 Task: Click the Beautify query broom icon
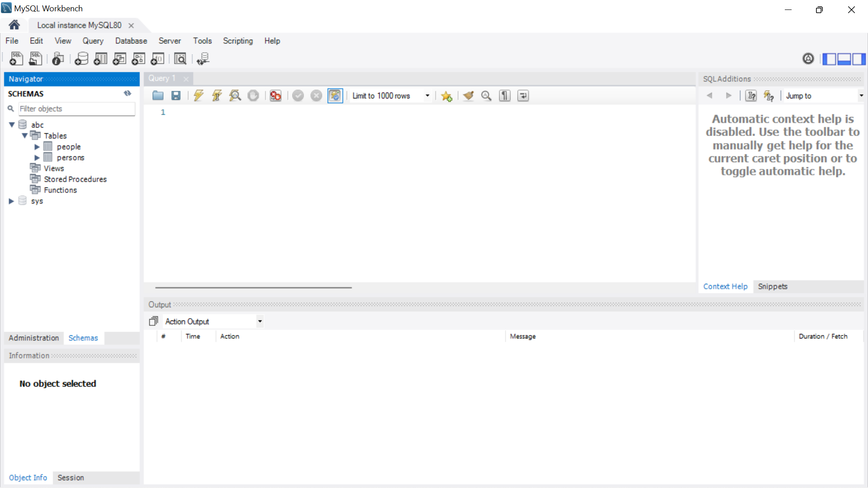(468, 96)
